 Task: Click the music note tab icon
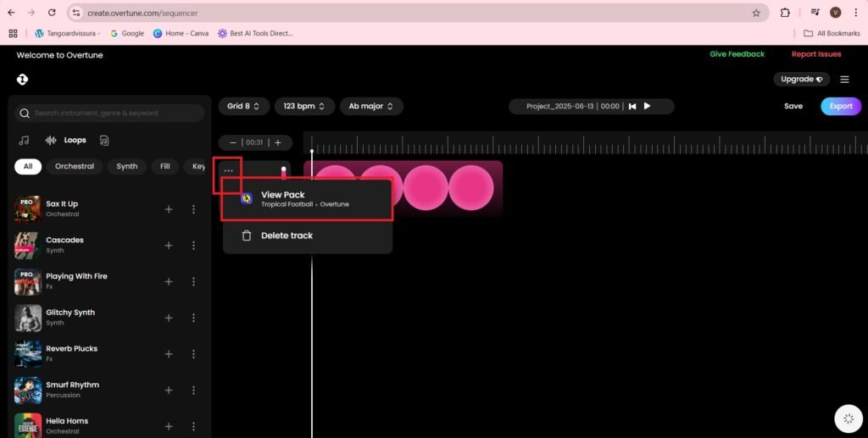coord(24,141)
